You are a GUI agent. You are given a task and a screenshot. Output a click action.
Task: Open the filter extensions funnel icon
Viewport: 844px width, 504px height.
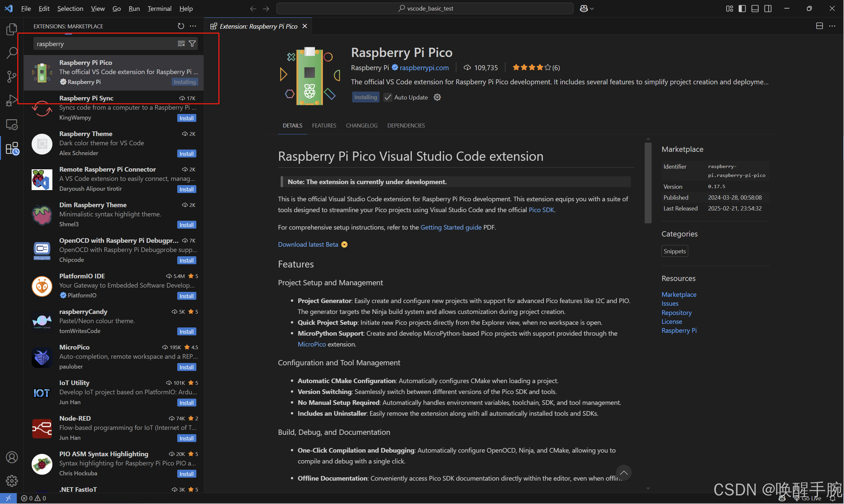192,43
